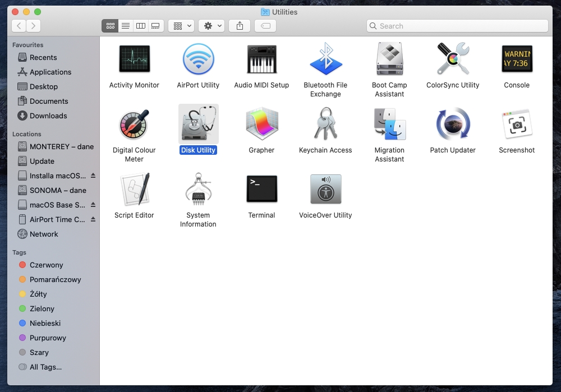The height and width of the screenshot is (392, 561).
Task: Switch to list view
Action: (x=126, y=26)
